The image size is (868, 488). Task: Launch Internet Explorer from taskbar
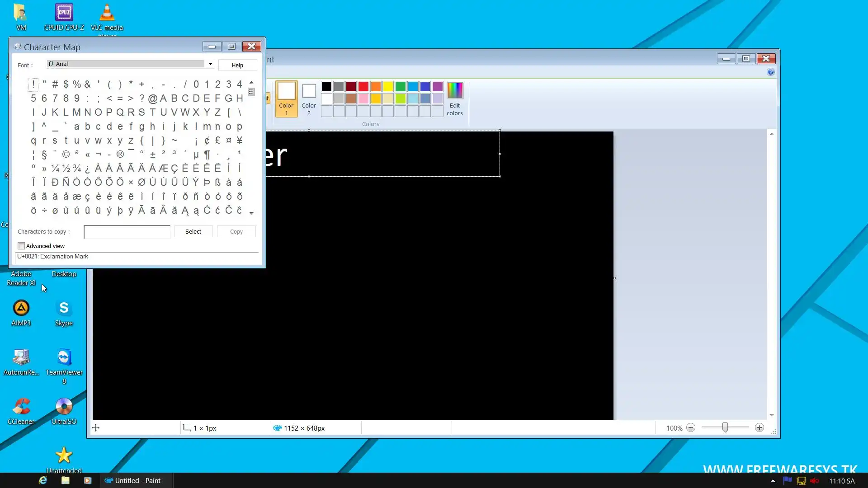(43, 480)
